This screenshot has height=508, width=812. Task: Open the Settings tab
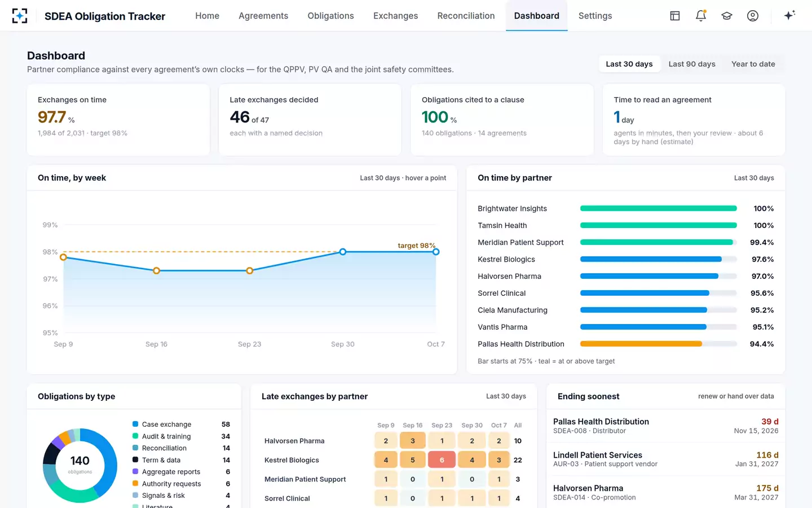click(x=595, y=16)
